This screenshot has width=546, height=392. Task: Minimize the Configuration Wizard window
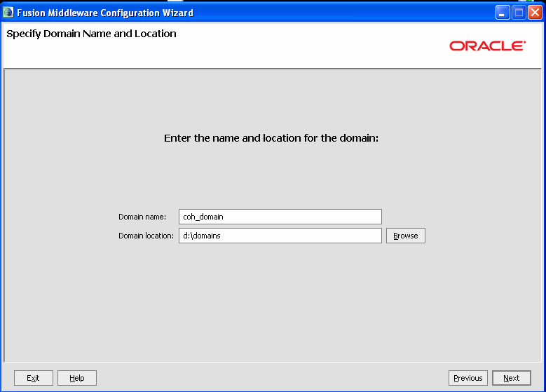tap(503, 13)
